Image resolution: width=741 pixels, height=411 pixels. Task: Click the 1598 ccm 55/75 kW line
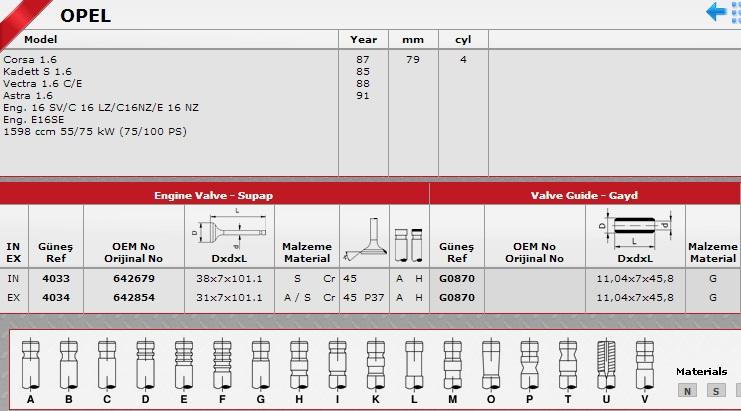click(95, 131)
